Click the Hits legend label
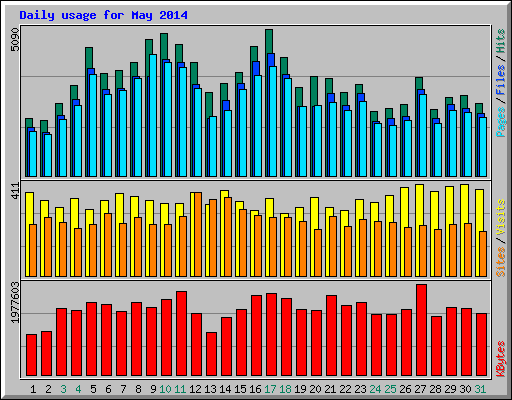 click(501, 41)
